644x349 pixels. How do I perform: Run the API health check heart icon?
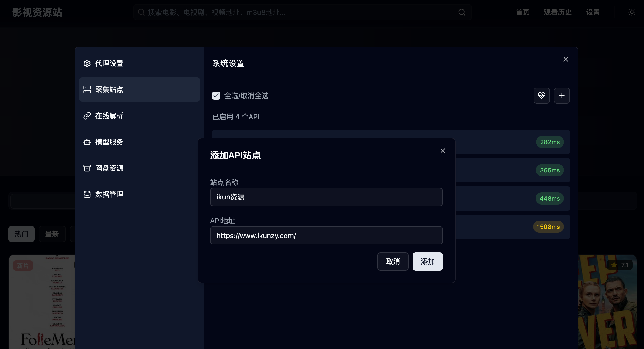pyautogui.click(x=542, y=96)
